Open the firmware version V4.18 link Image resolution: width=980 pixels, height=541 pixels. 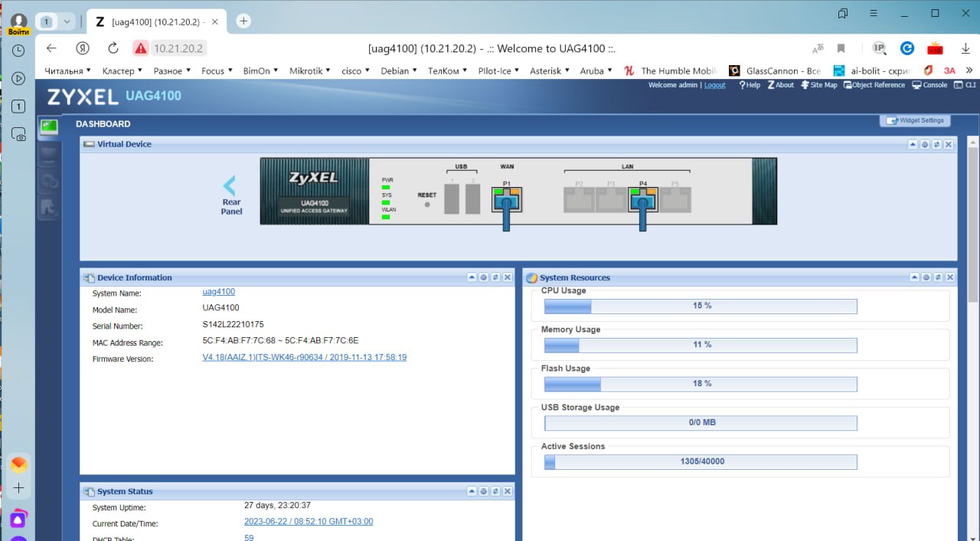pyautogui.click(x=304, y=357)
